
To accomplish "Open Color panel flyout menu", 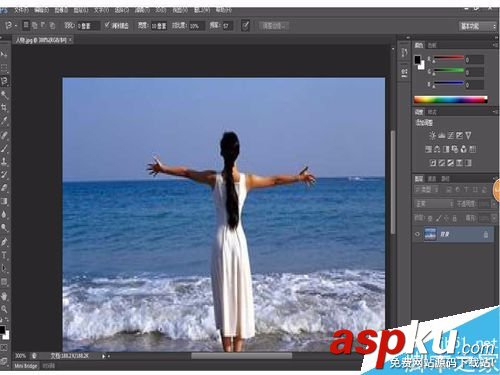I will point(495,45).
